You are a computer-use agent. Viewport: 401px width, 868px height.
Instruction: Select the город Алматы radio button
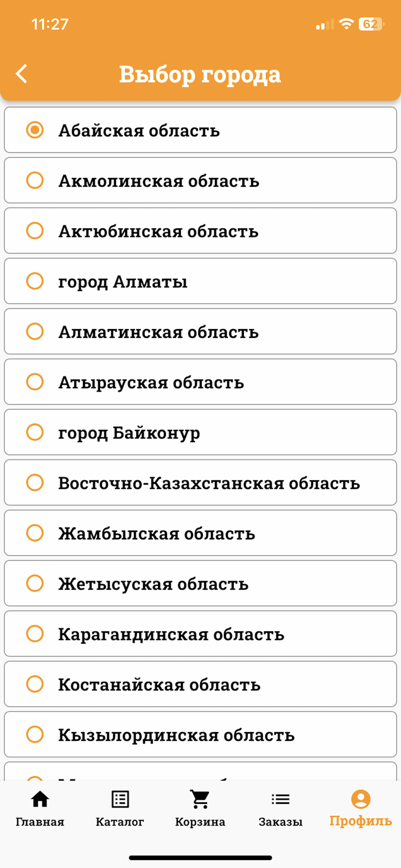click(35, 281)
